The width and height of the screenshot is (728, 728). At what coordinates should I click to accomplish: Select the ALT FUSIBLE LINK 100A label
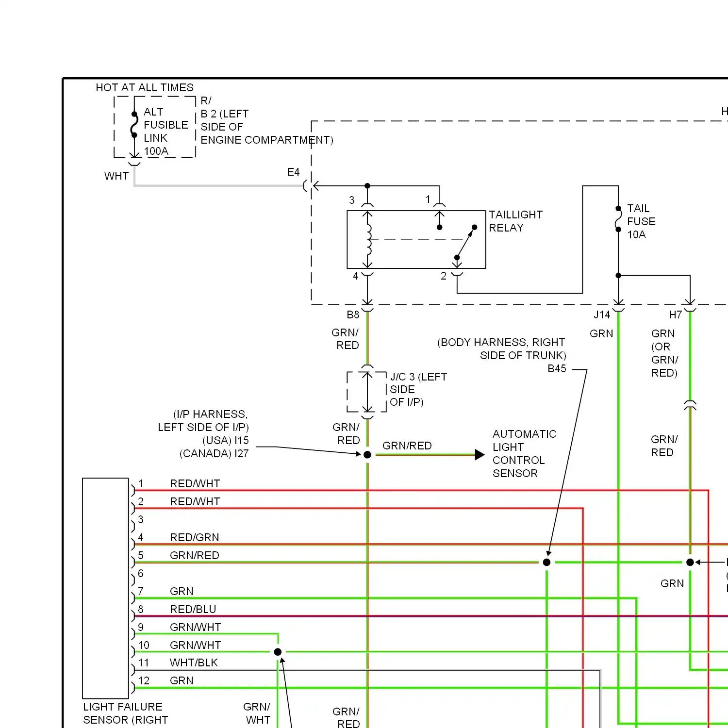[x=165, y=132]
